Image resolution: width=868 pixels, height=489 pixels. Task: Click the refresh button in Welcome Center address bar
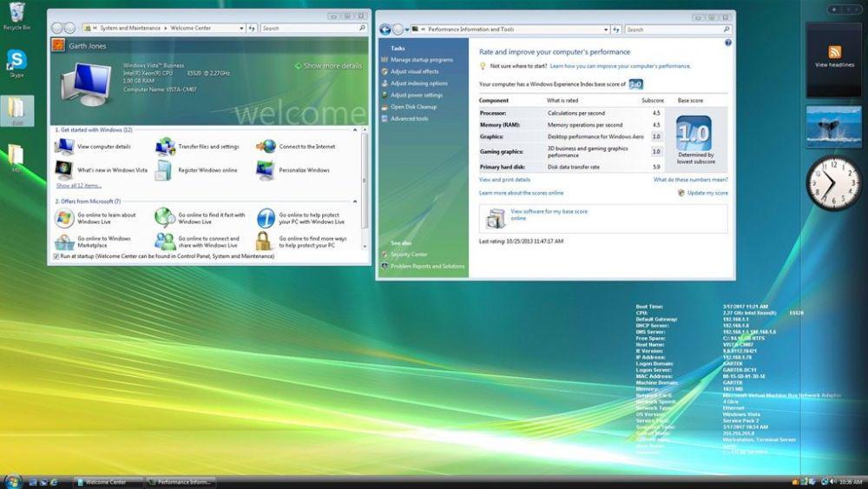point(252,28)
